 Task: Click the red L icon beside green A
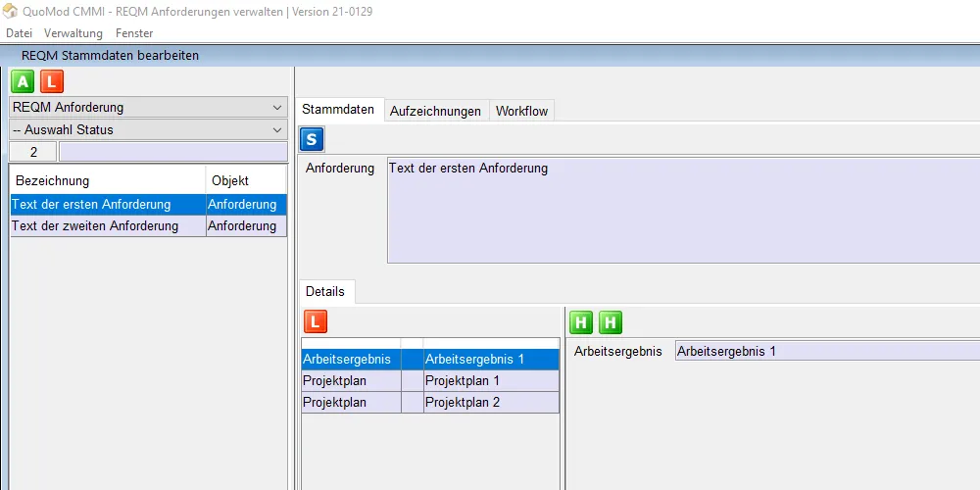coord(52,82)
